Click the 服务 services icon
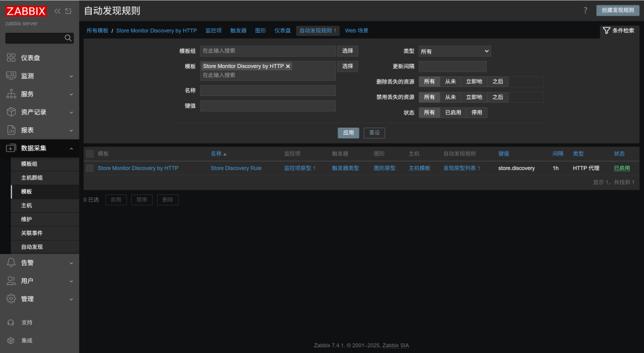This screenshot has width=644, height=353. click(11, 94)
